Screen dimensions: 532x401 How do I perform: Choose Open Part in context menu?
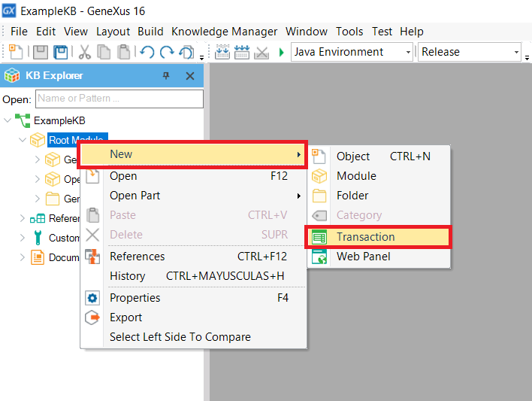[x=193, y=196]
